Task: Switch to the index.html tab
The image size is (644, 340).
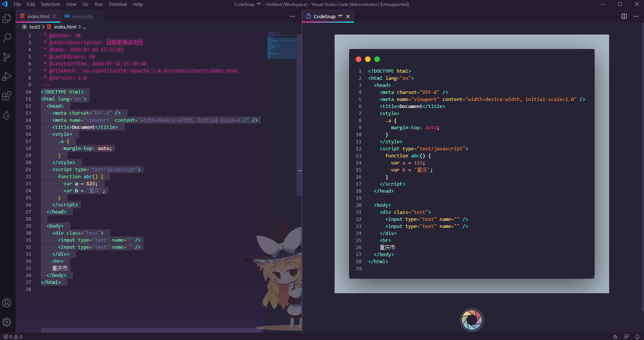Action: (x=39, y=16)
